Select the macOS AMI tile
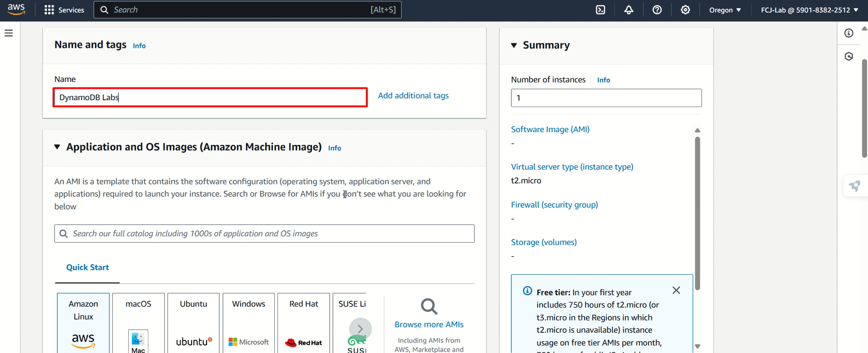Image resolution: width=868 pixels, height=353 pixels. tap(138, 323)
